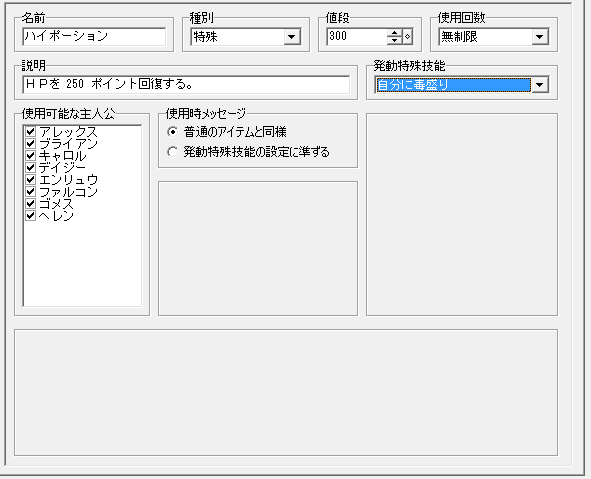The height and width of the screenshot is (479, 591).
Task: Open the 使用回数 dropdown showing 無制限
Action: pyautogui.click(x=540, y=37)
